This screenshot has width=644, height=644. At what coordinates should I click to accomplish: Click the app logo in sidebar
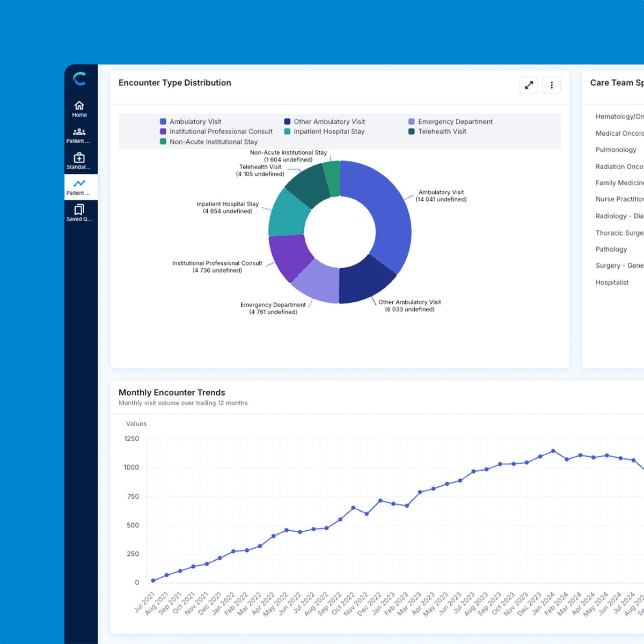79,79
